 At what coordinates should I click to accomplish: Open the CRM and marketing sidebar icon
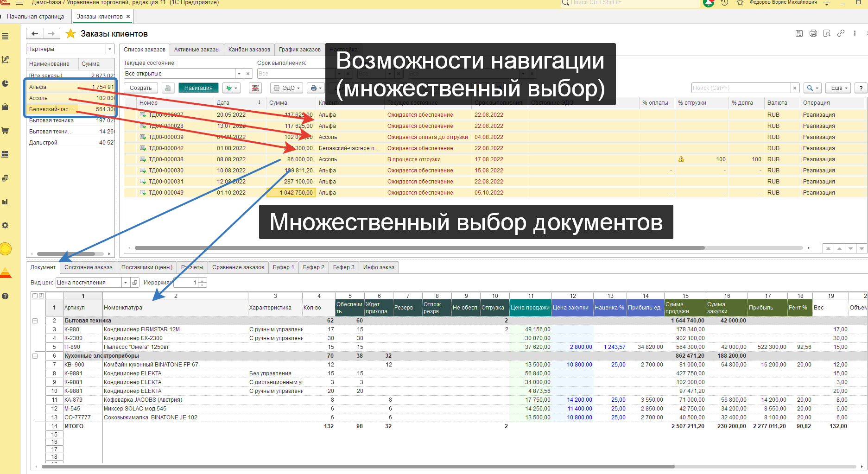5,60
